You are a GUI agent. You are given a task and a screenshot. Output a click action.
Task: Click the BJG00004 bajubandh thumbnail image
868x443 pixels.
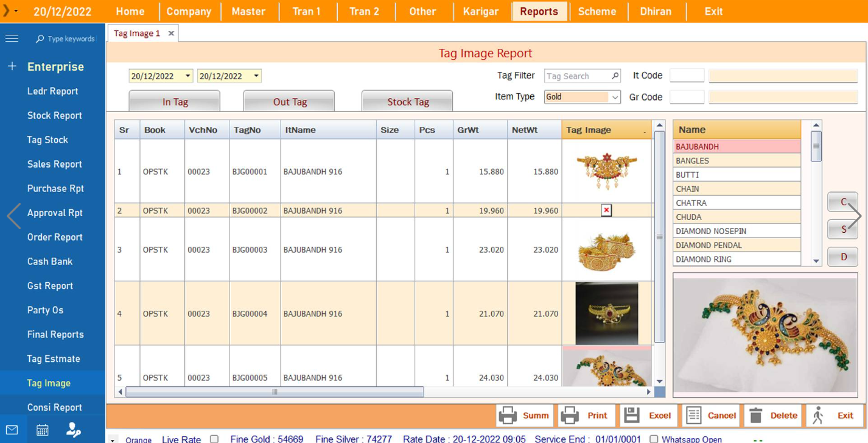tap(606, 313)
